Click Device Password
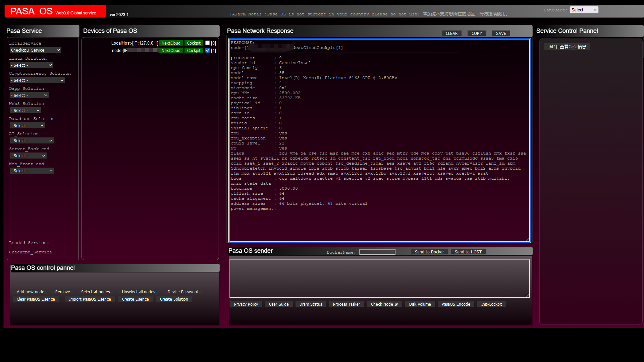The image size is (644, 362). coord(183,292)
